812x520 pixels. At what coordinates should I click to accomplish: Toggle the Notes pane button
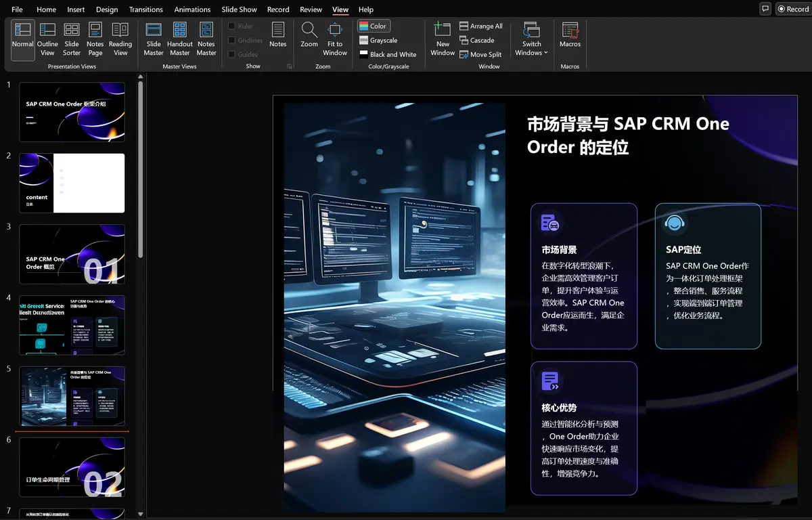pos(278,35)
